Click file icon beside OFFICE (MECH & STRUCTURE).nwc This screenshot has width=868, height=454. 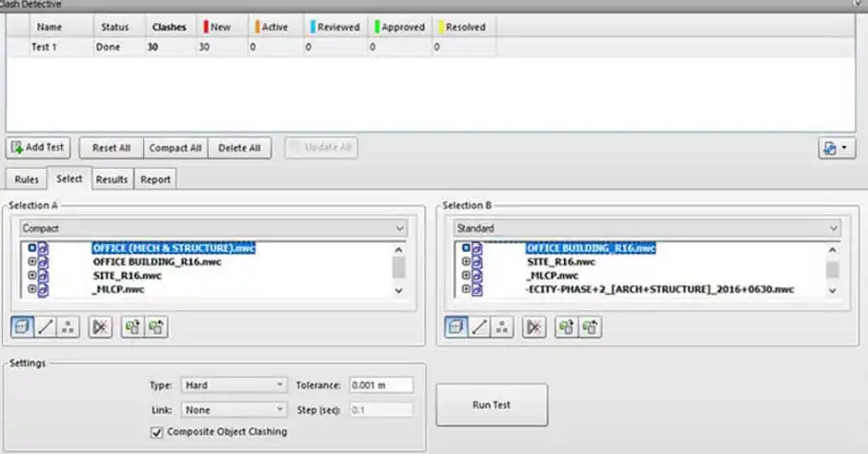pyautogui.click(x=43, y=248)
